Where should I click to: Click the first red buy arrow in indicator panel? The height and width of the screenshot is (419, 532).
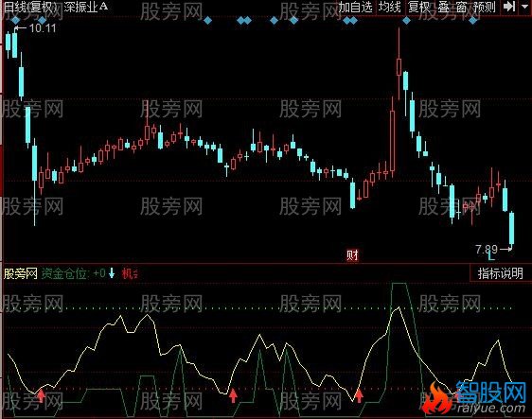[x=41, y=395]
